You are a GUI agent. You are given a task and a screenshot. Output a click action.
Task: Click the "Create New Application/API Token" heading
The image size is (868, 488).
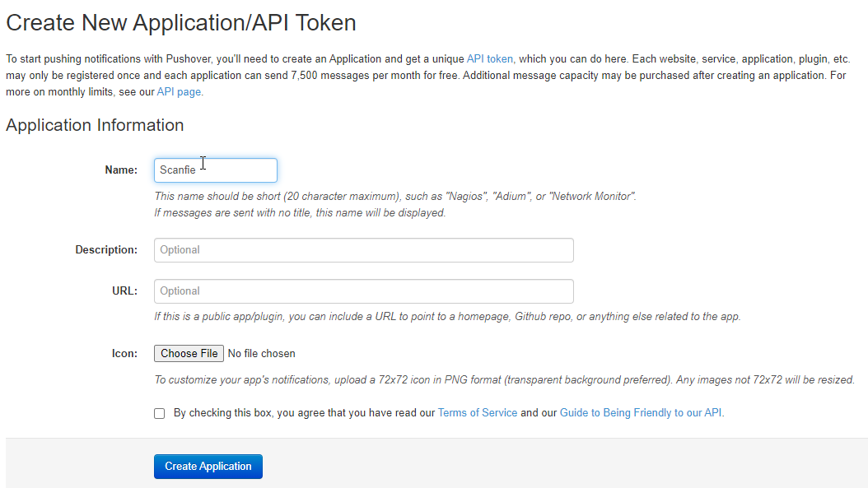coord(181,23)
